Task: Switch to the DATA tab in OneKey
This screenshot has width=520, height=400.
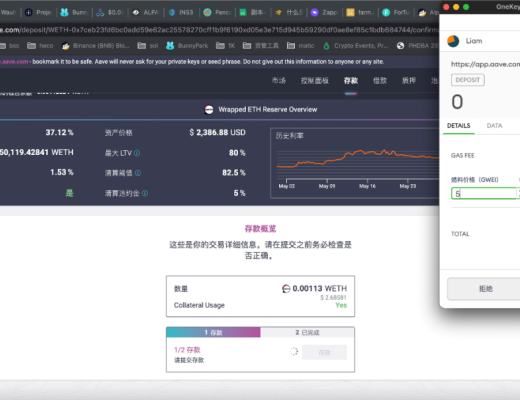Action: click(x=494, y=126)
